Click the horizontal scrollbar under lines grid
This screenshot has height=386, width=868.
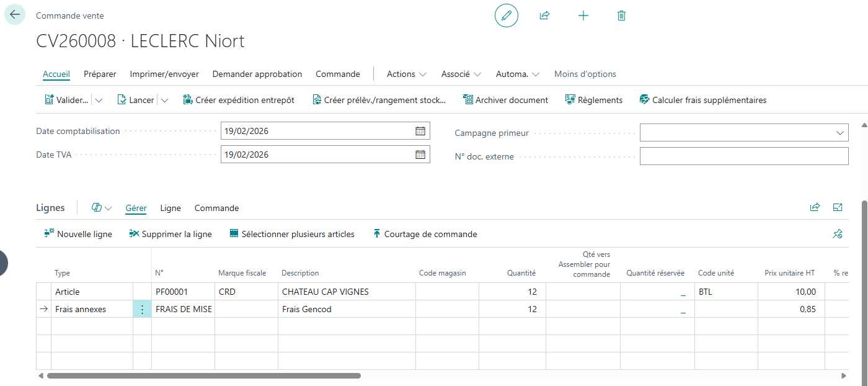(x=204, y=375)
